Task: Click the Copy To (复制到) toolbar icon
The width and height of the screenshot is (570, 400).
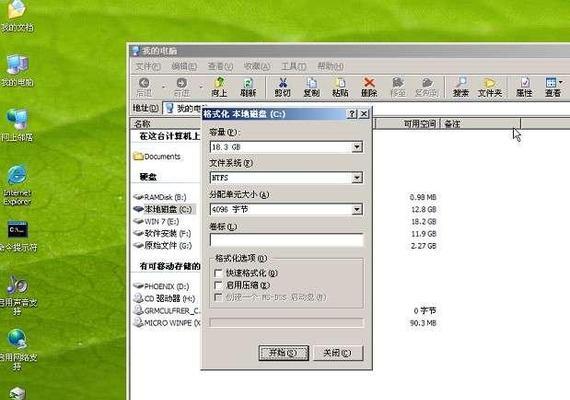Action: (x=426, y=87)
